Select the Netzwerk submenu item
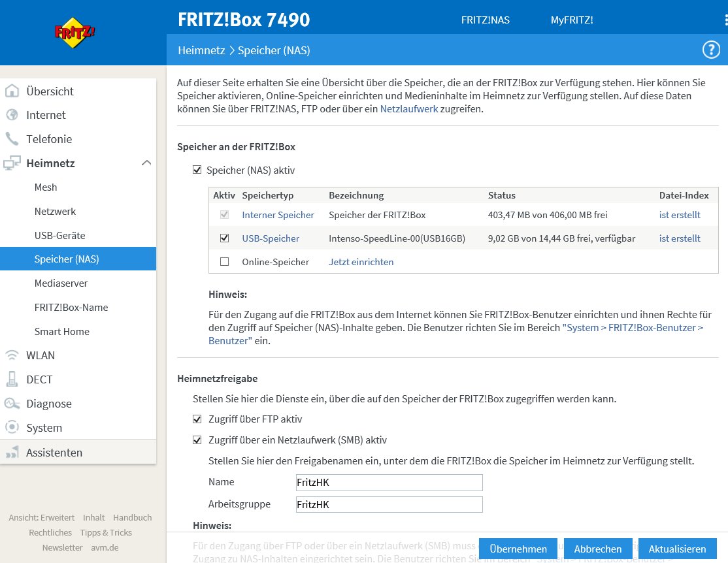728x563 pixels. point(55,211)
